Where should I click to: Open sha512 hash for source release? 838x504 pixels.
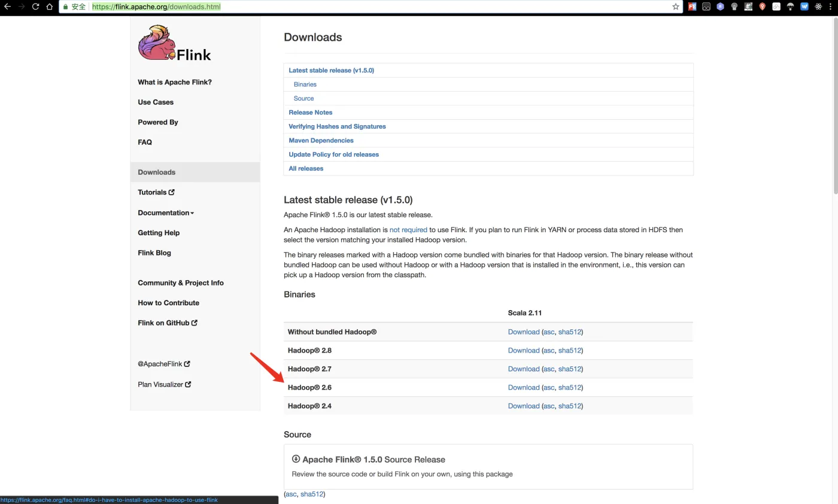click(311, 494)
